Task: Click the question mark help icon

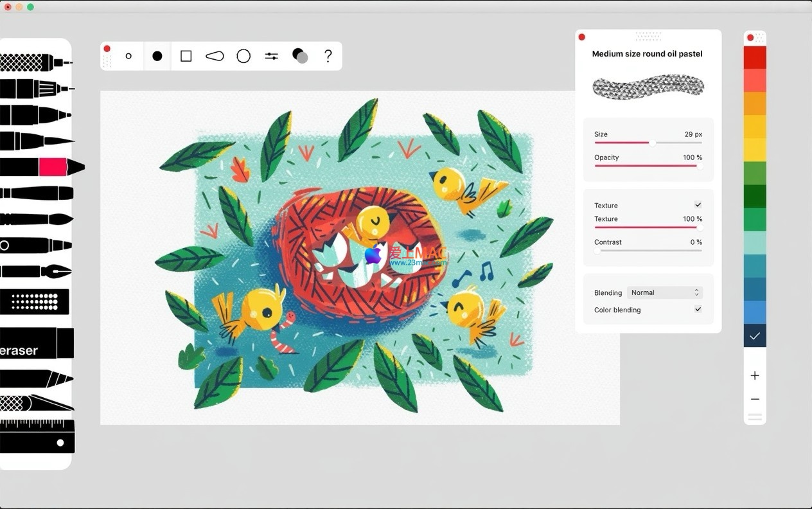Action: coord(328,57)
